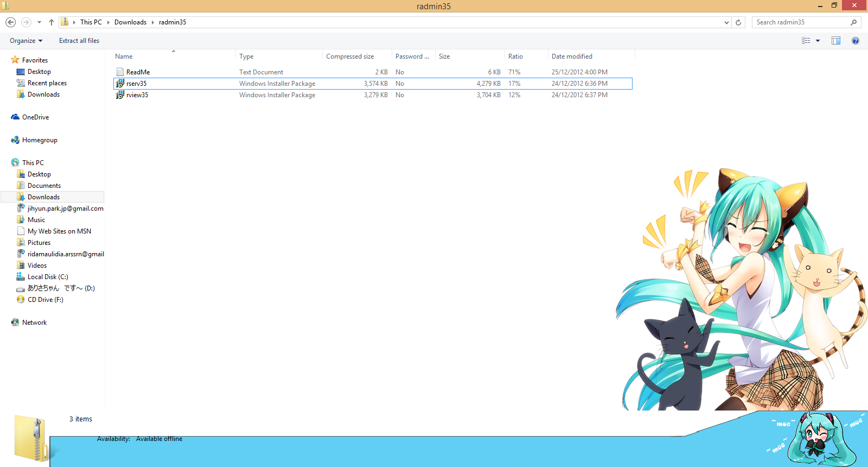
Task: Click the This PC breadcrumb in address bar
Action: 91,22
